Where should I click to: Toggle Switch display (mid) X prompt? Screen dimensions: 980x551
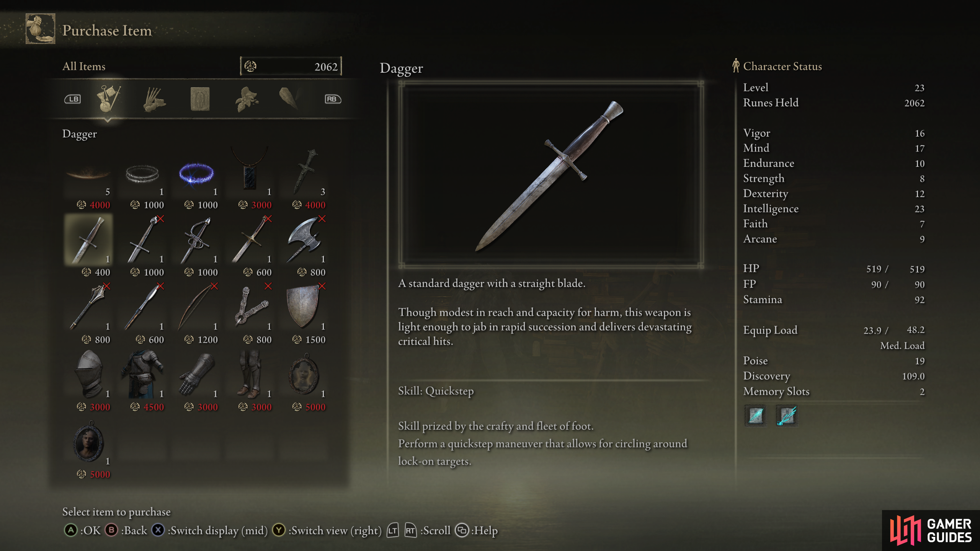pos(210,530)
